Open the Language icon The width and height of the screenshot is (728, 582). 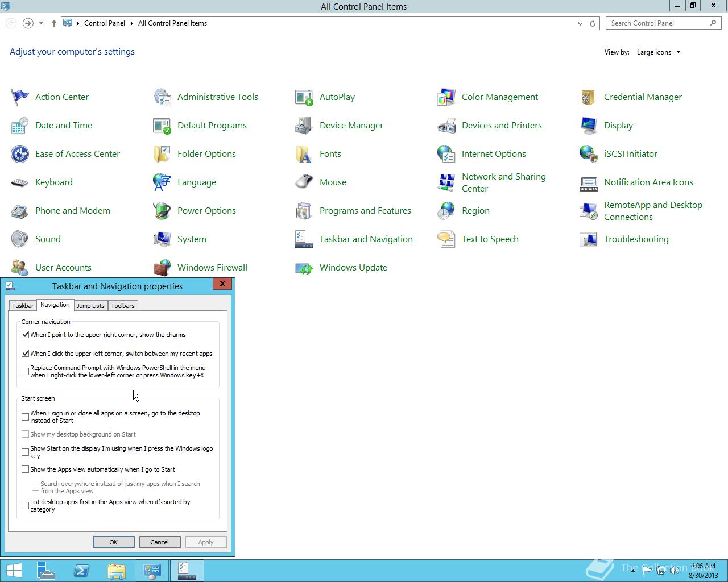click(162, 182)
